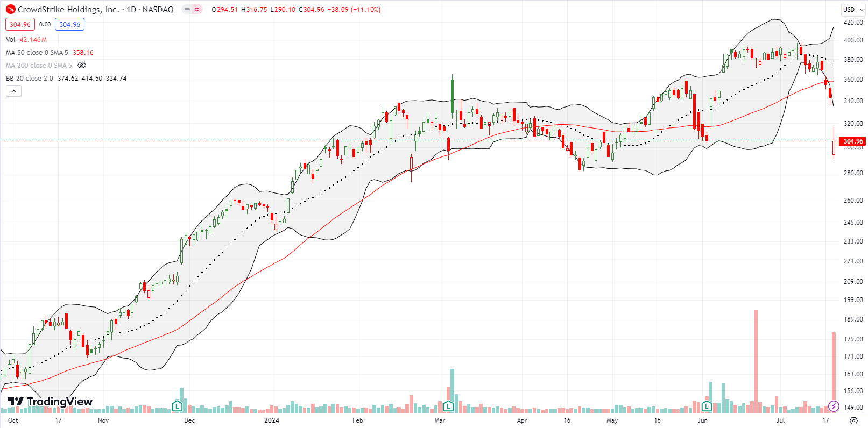868x428 pixels.
Task: Click the CrowdStrike red logo icon
Action: (x=11, y=9)
